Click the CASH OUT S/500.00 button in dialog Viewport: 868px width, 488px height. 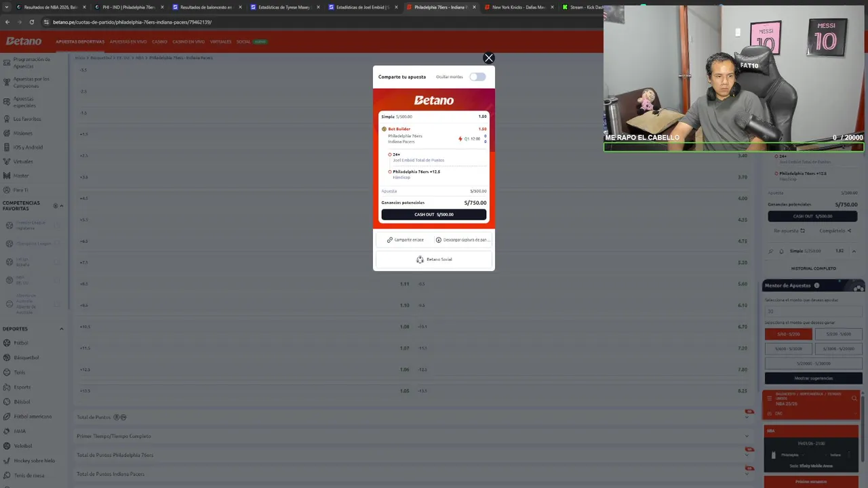click(x=434, y=214)
